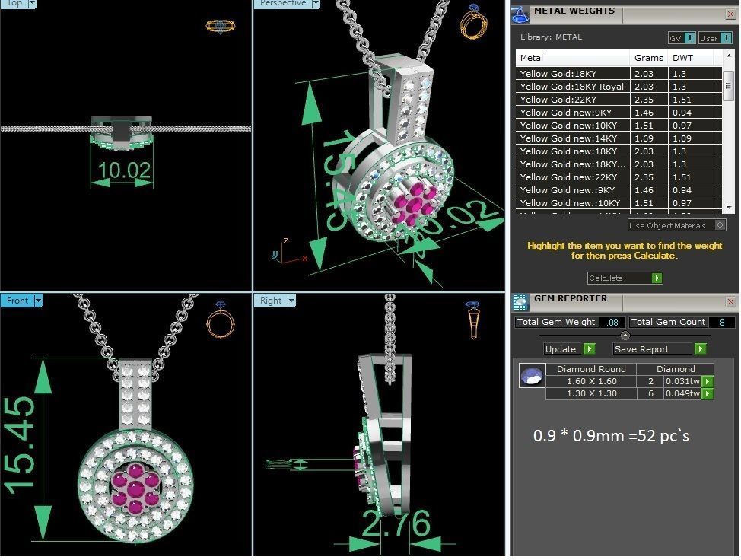Select the Top viewport label
The height and width of the screenshot is (560, 741).
pos(14,3)
